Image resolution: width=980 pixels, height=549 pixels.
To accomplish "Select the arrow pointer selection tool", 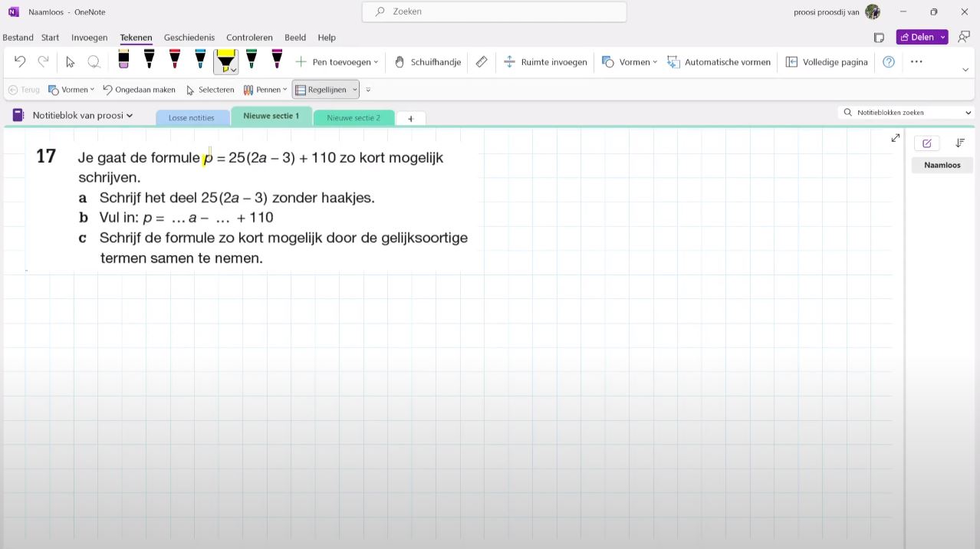I will click(71, 62).
